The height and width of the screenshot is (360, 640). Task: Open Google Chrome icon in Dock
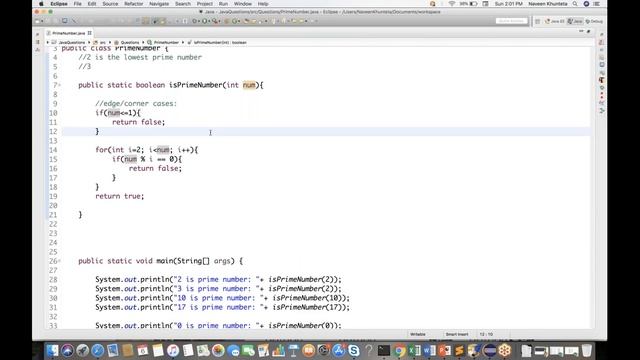coord(399,351)
